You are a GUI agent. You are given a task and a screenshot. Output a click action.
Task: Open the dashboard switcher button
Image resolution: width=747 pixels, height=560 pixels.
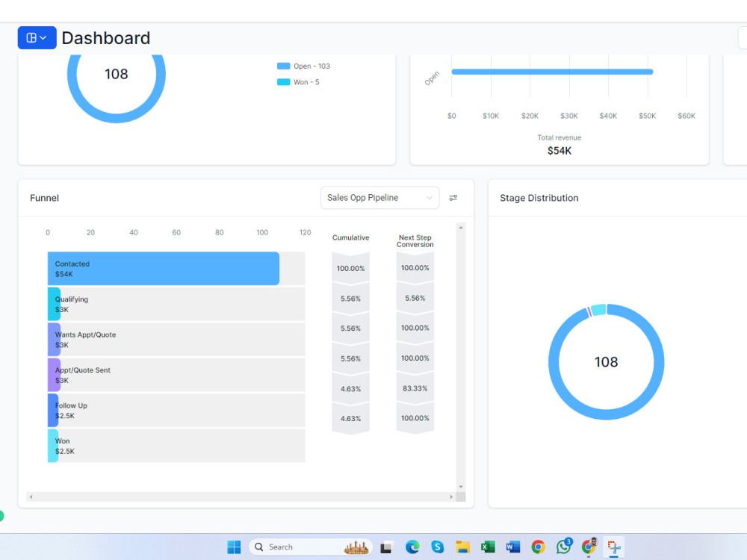point(37,37)
